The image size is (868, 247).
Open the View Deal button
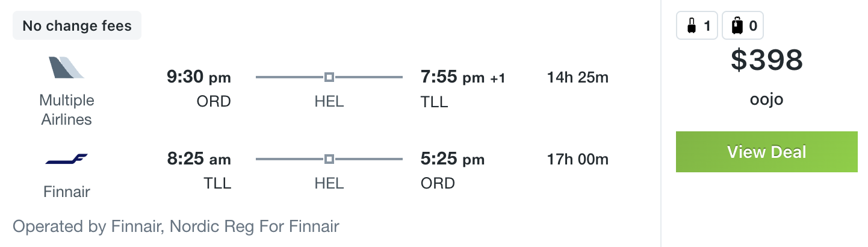766,152
